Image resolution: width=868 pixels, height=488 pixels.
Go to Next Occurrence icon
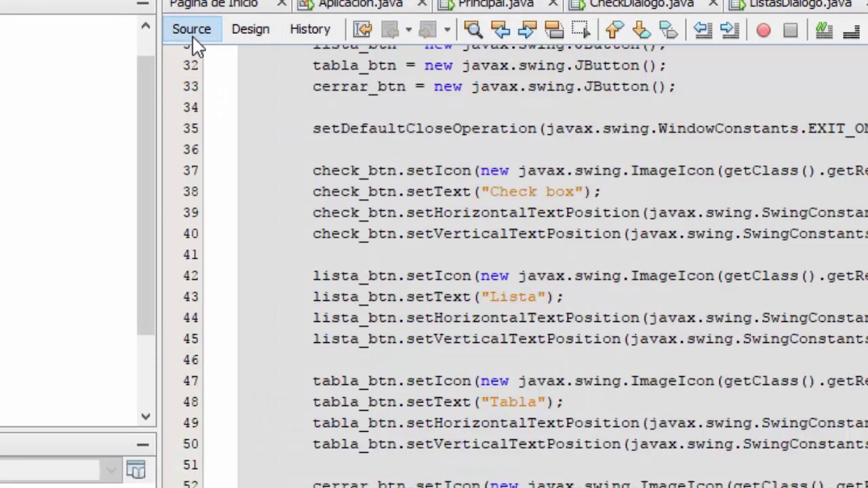pyautogui.click(x=528, y=29)
